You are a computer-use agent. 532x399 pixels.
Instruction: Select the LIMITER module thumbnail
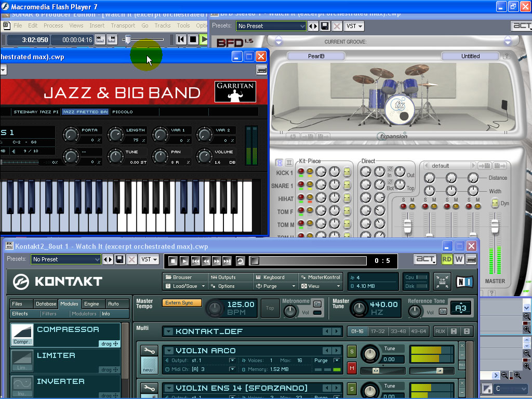pyautogui.click(x=22, y=361)
